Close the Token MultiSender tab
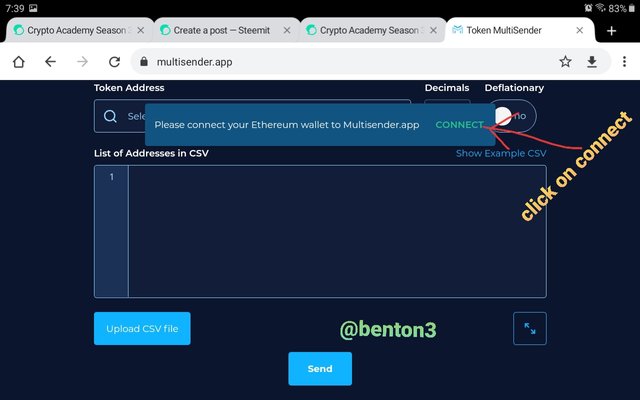Screen dimensions: 640x400 pos(579,30)
